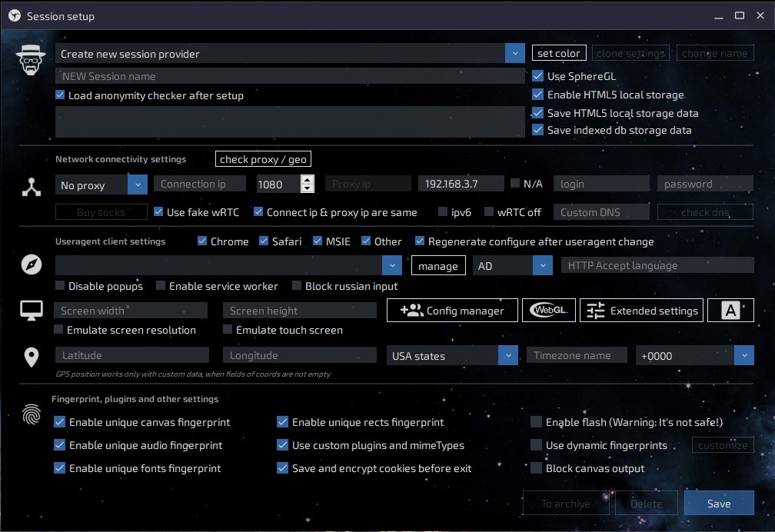The height and width of the screenshot is (532, 775).
Task: Open Extended settings
Action: click(x=641, y=311)
